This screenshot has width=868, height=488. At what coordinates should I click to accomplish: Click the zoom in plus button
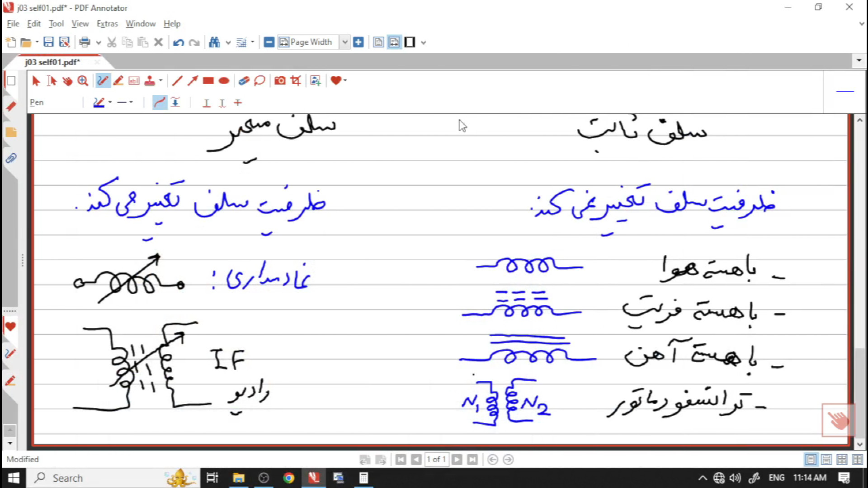359,42
